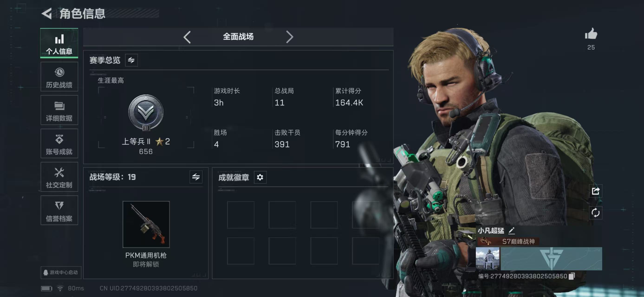Open 成就徽章 gear settings
Screen dimensions: 644x297
click(260, 177)
